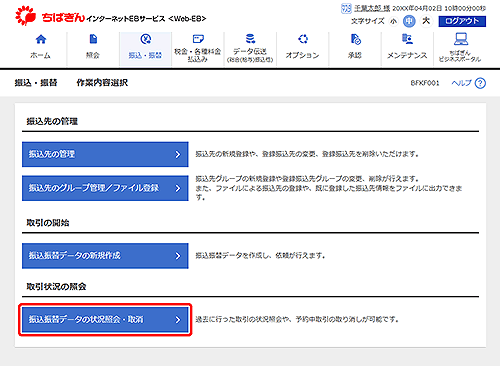Click the 税金・各種料金払込み card icon

pyautogui.click(x=198, y=39)
